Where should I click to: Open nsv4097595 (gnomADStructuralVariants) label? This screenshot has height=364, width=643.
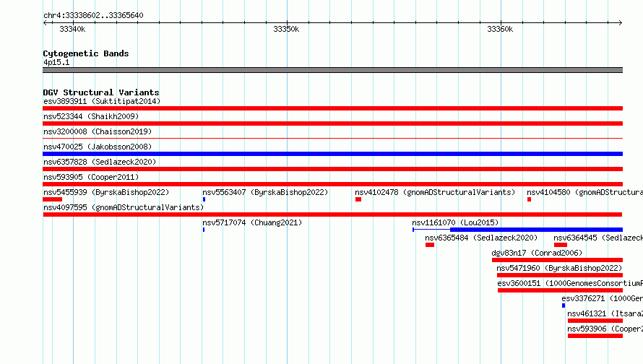pyautogui.click(x=124, y=207)
